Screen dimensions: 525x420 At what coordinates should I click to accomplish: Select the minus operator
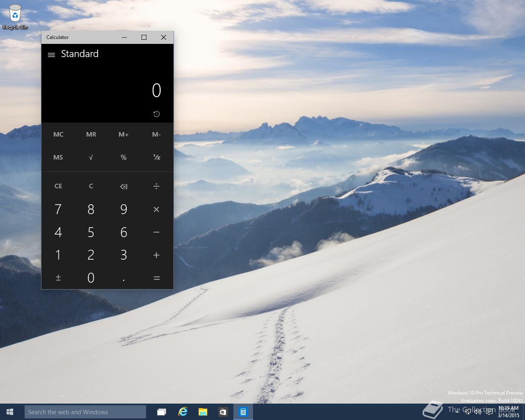[156, 232]
